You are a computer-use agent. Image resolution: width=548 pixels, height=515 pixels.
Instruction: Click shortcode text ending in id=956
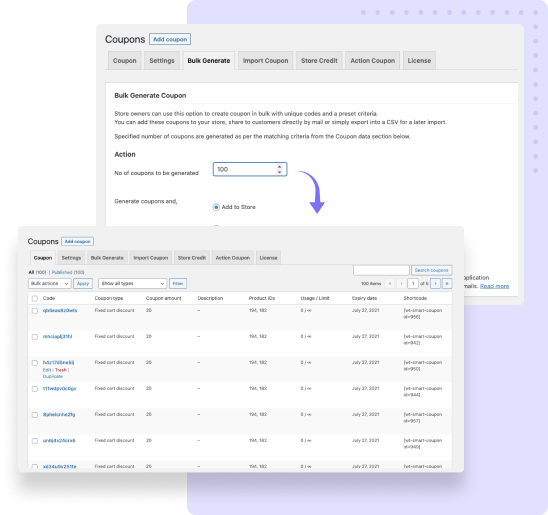[x=423, y=313]
